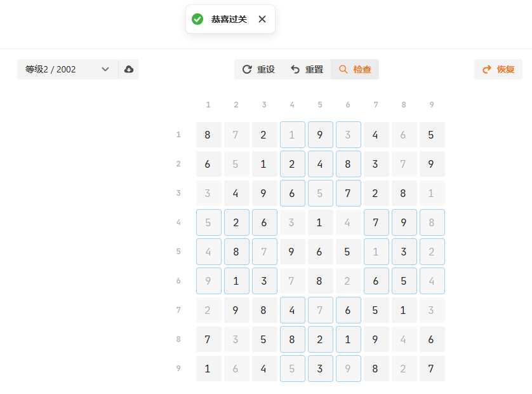Click the circular arrow icon beside 重设

(x=247, y=69)
